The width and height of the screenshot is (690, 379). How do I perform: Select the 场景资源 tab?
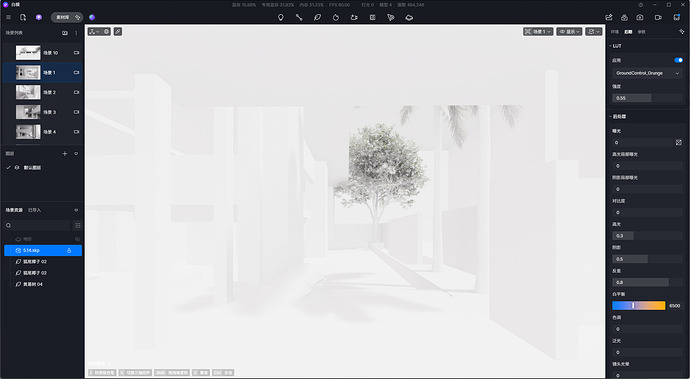click(x=14, y=210)
